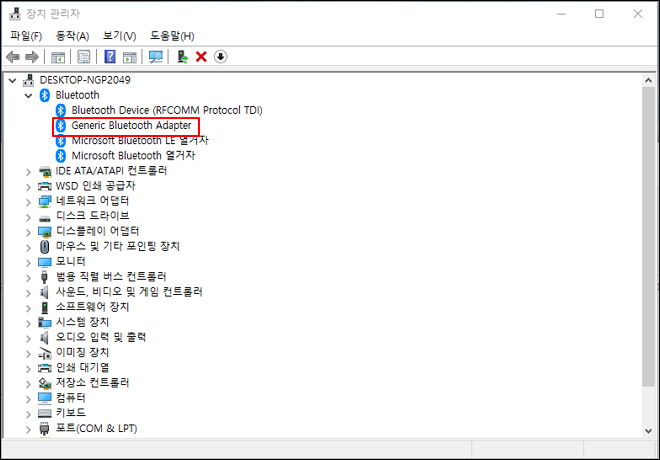Open the 파일(F) menu

26,36
